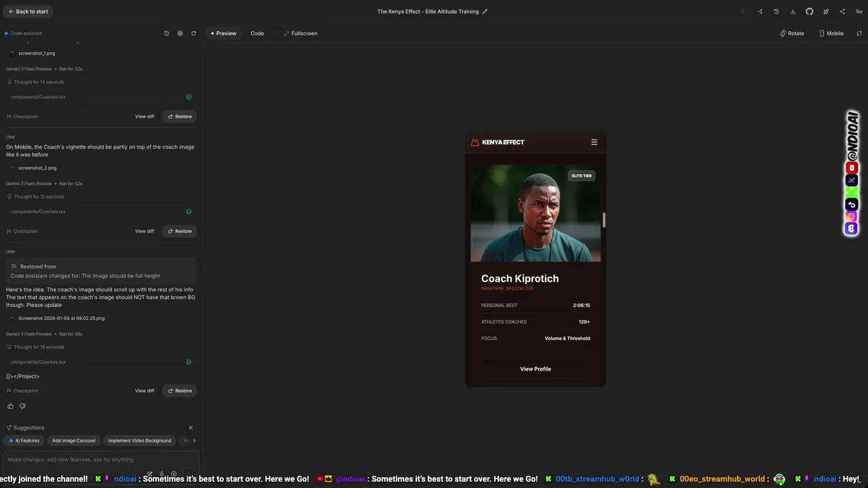Click the ELITE TIER badge on coach photo

point(581,176)
